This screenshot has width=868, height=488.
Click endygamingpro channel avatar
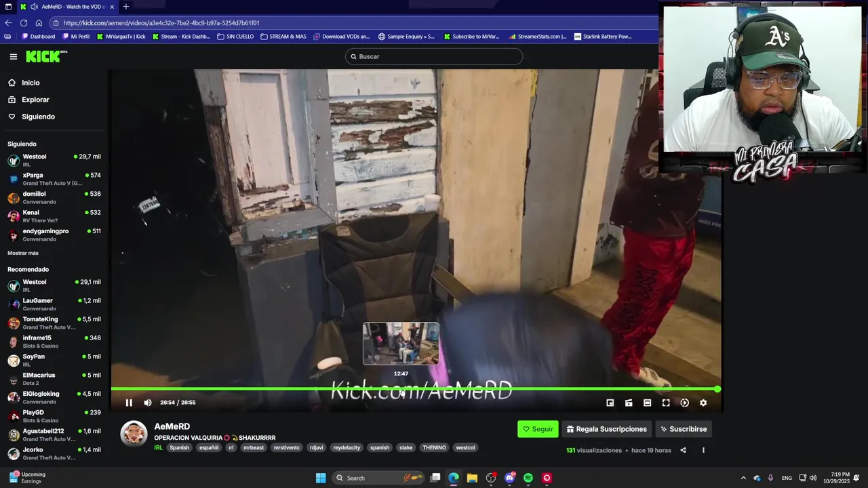click(14, 235)
